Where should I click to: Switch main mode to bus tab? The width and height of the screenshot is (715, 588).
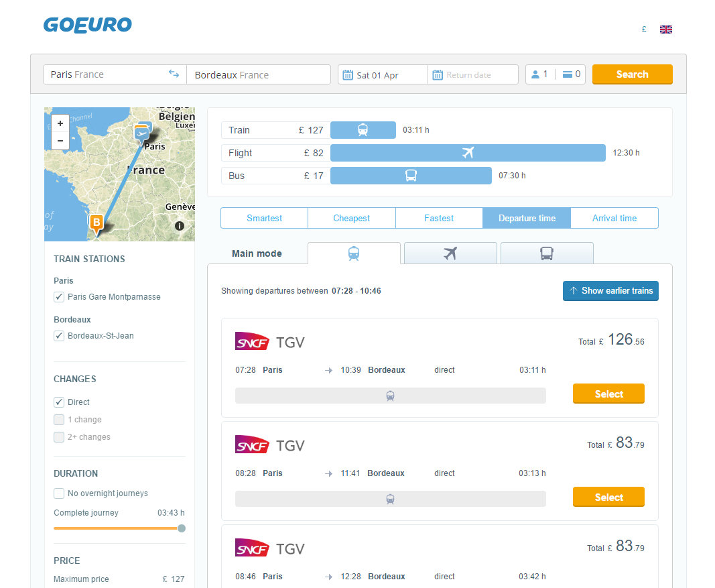[547, 253]
